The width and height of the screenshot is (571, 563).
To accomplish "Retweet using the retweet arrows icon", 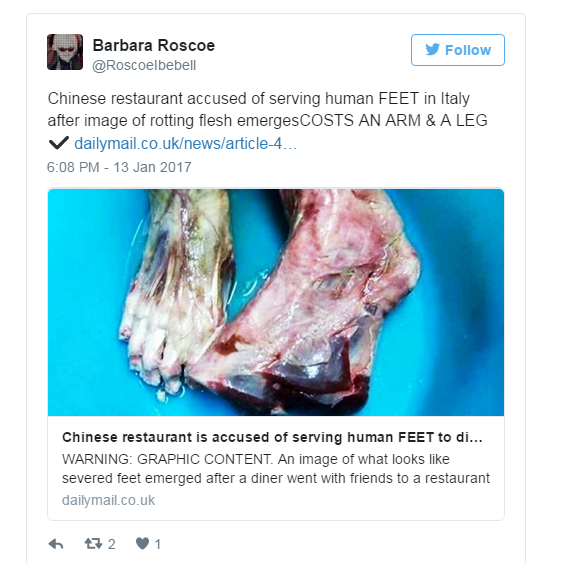I will click(93, 544).
